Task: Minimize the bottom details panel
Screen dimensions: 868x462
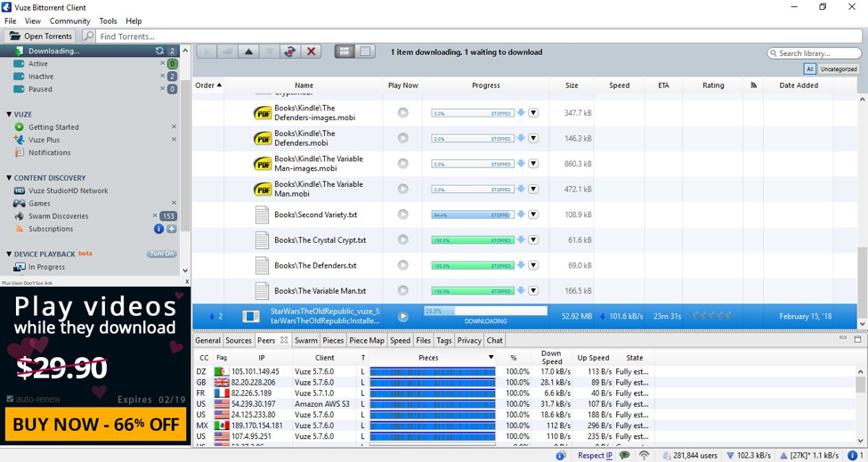Action: (843, 338)
